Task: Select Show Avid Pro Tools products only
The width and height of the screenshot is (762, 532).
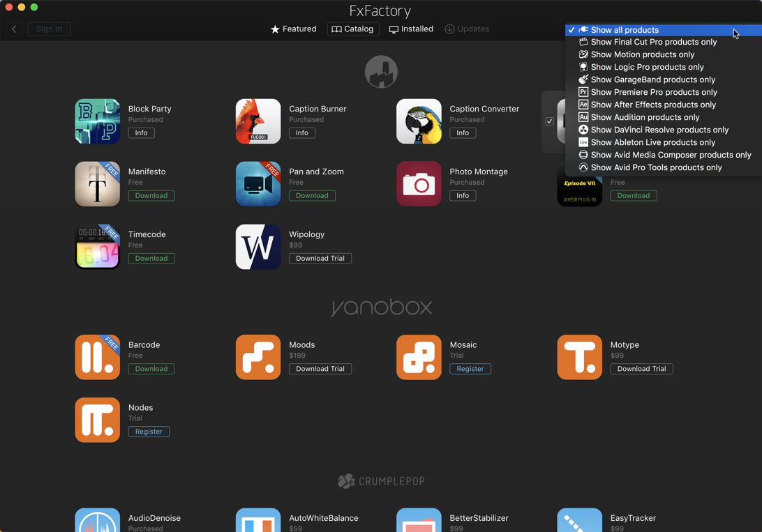Action: 664,168
